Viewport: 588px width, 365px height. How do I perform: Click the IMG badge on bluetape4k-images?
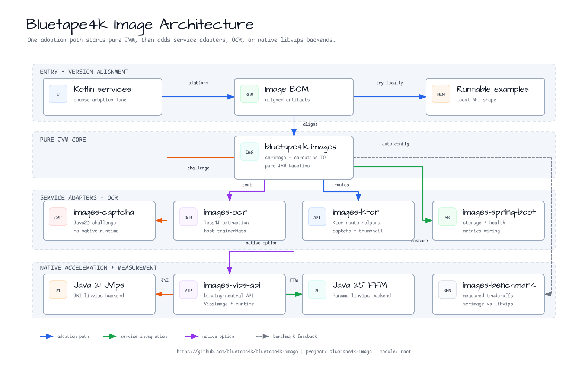coord(249,152)
